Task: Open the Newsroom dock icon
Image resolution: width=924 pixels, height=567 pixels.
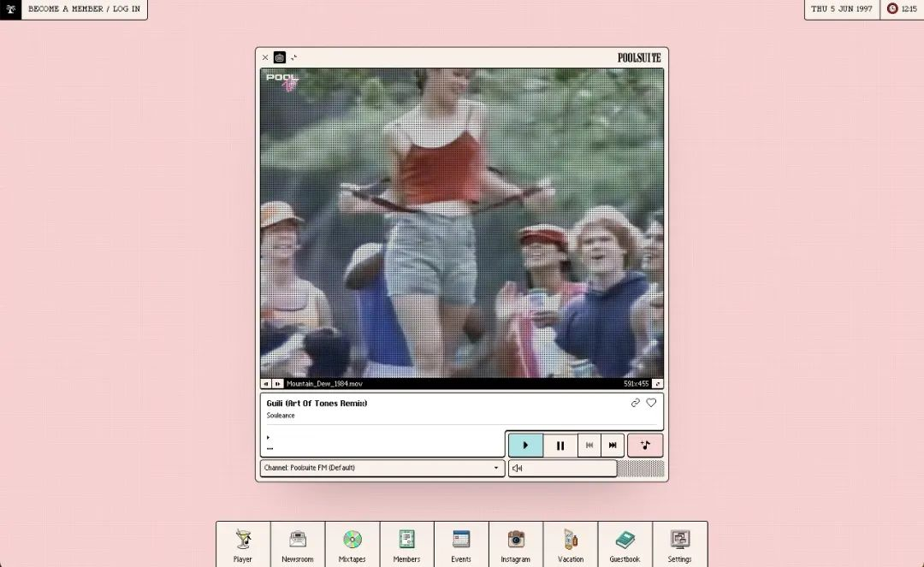Action: pyautogui.click(x=298, y=545)
